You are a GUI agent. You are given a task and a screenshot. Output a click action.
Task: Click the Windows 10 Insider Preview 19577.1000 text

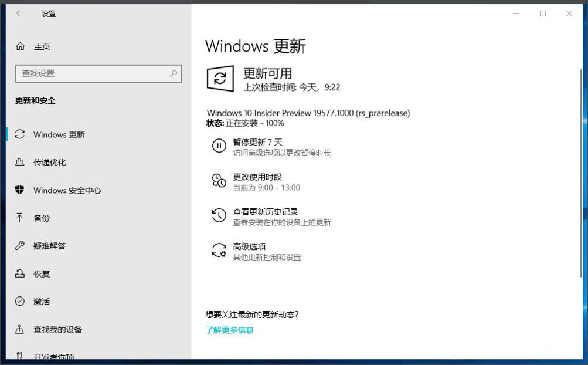(x=308, y=113)
